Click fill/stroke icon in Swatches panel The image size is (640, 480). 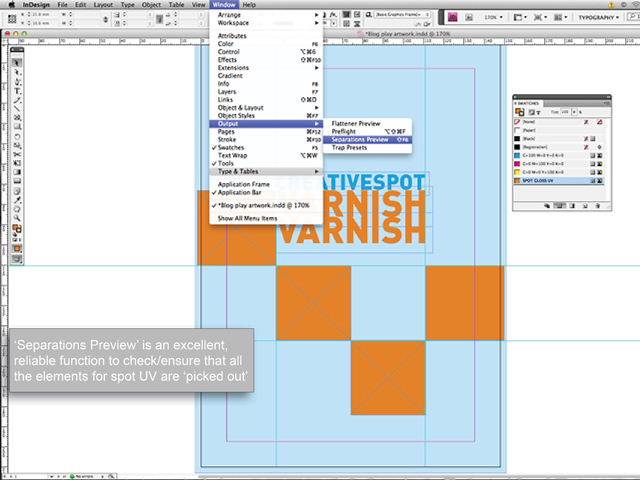520,112
